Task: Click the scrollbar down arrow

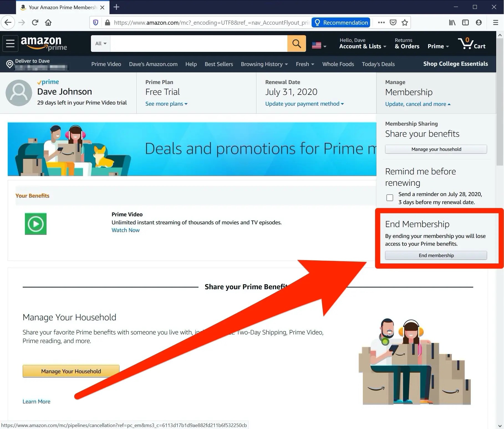Action: pos(500,426)
